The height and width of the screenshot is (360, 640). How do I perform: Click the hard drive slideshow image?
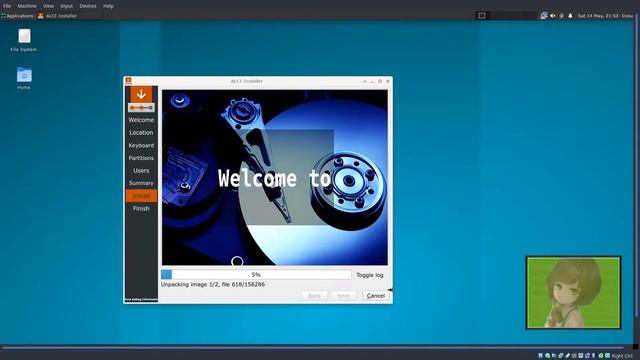[275, 178]
